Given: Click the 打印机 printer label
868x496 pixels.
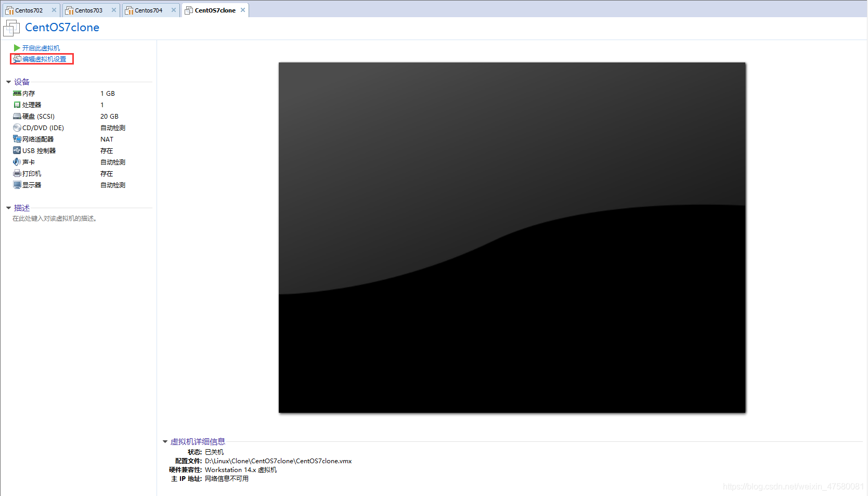Looking at the screenshot, I should 32,174.
